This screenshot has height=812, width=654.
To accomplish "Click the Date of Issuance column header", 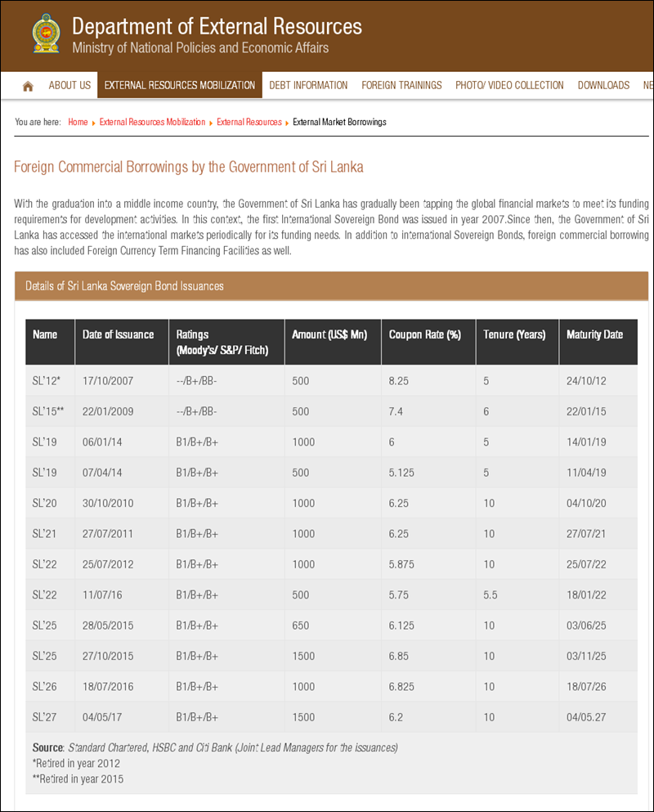I will 118,334.
